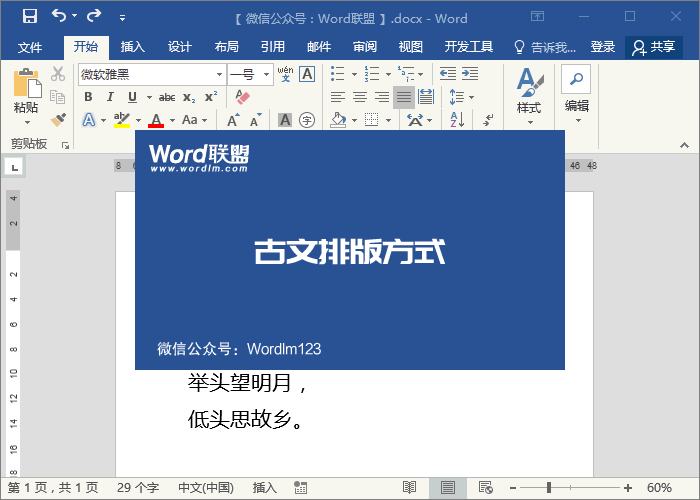This screenshot has width=700, height=500.
Task: Open clipboard pane launcher next to 剪贴板
Action: pos(66,146)
